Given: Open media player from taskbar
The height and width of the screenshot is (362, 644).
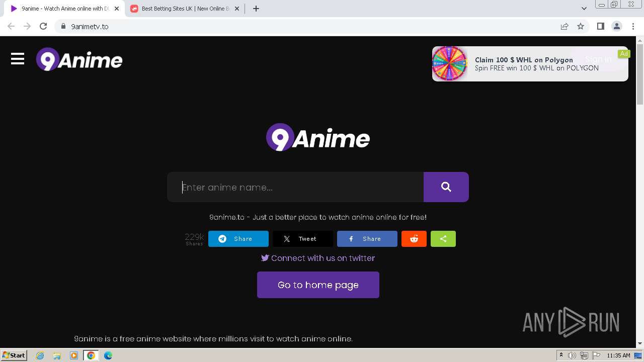Looking at the screenshot, I should (74, 355).
